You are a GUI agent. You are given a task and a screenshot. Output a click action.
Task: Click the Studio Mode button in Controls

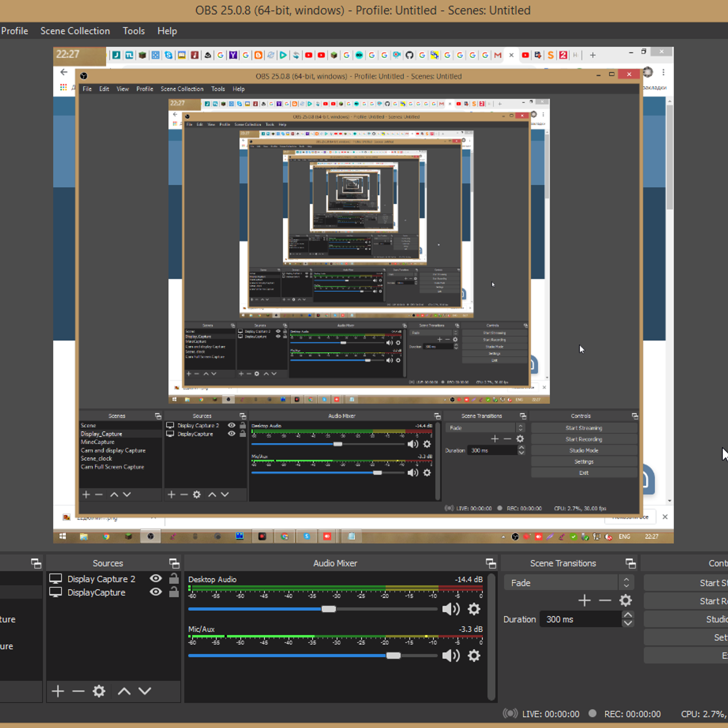pyautogui.click(x=686, y=619)
